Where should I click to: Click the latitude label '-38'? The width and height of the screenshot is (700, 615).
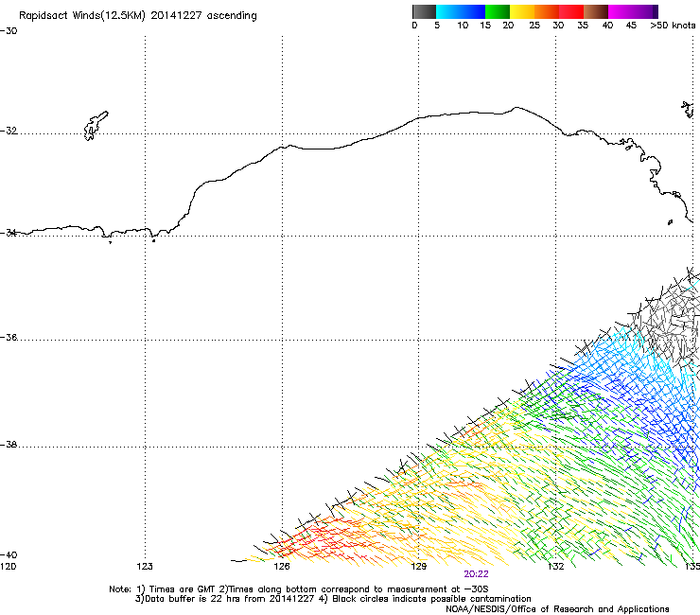[x=9, y=445]
